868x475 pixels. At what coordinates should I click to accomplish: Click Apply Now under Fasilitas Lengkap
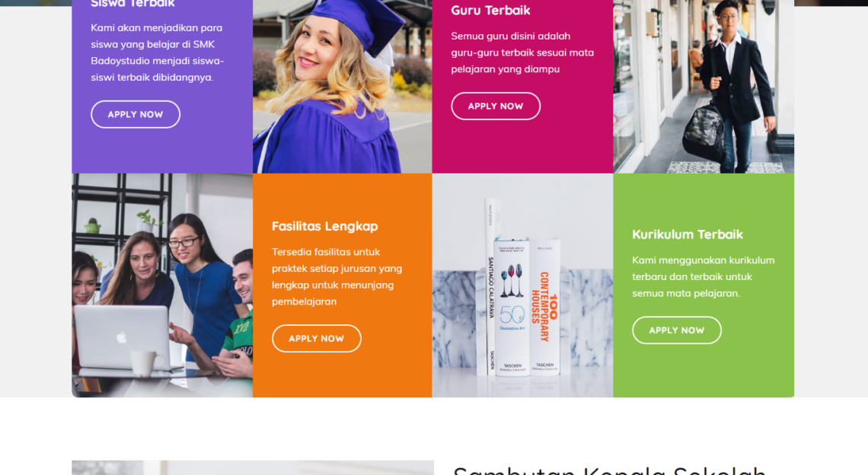click(316, 338)
